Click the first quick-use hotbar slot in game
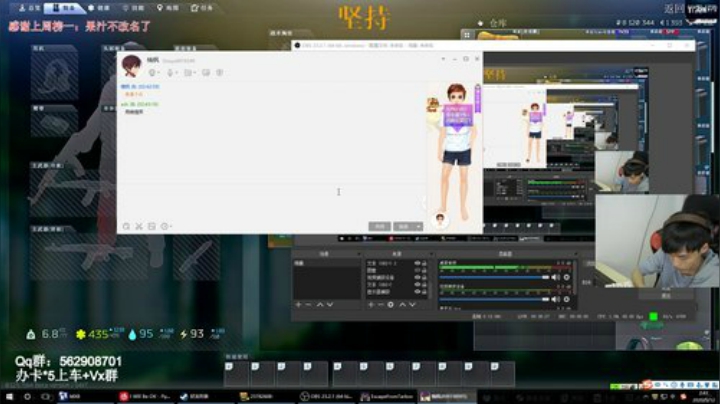The image size is (720, 404). click(236, 374)
